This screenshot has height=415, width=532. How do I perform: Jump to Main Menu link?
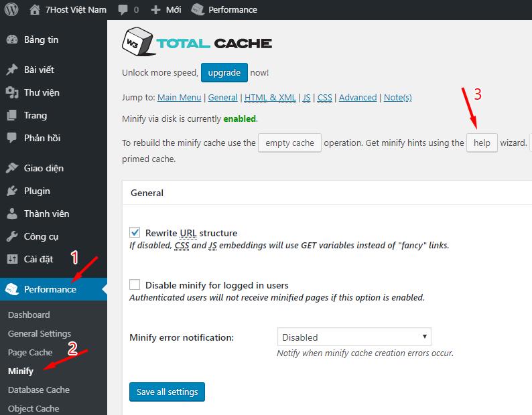(179, 98)
